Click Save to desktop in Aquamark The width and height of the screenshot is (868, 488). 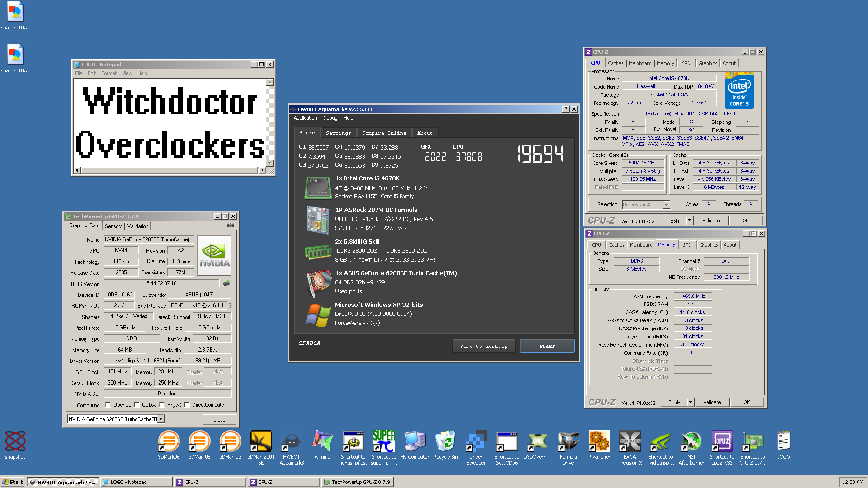[x=484, y=346]
